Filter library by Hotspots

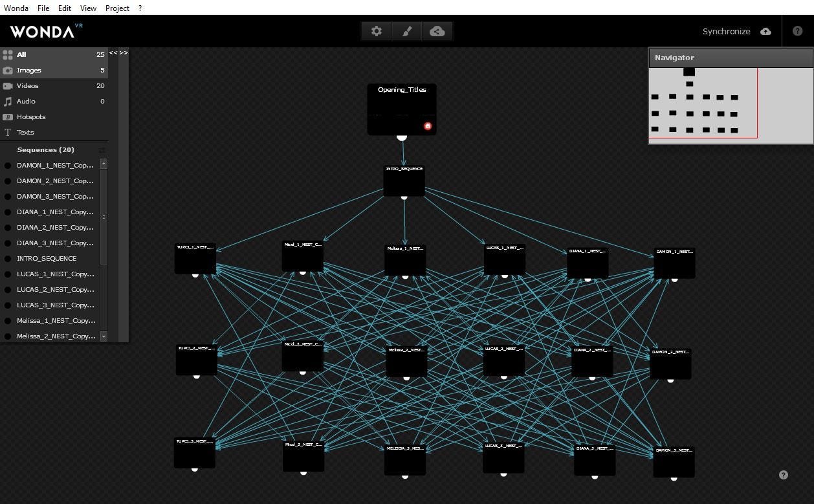(54, 116)
